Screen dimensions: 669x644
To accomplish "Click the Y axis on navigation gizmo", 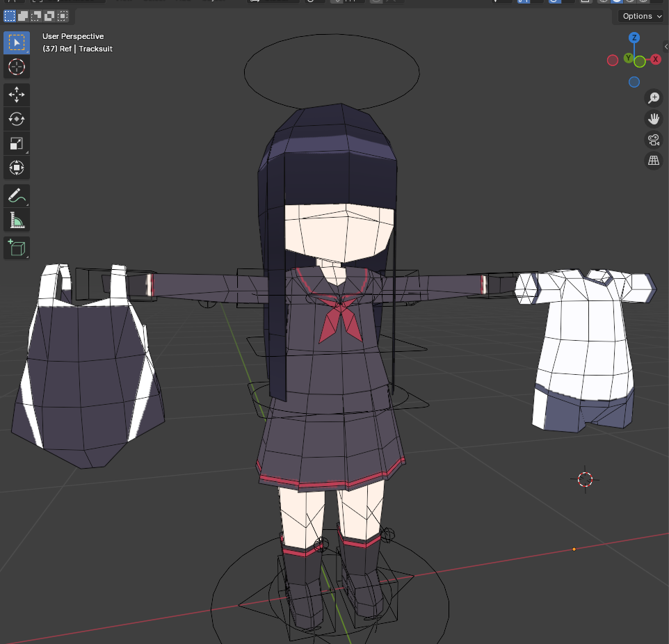I will click(628, 58).
